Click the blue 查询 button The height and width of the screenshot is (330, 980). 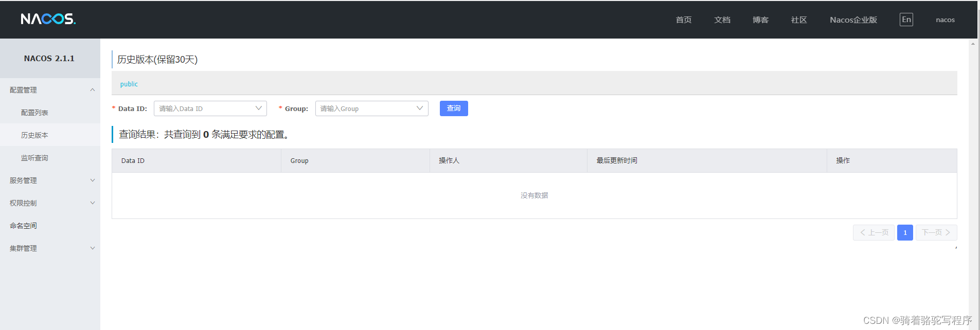[453, 108]
